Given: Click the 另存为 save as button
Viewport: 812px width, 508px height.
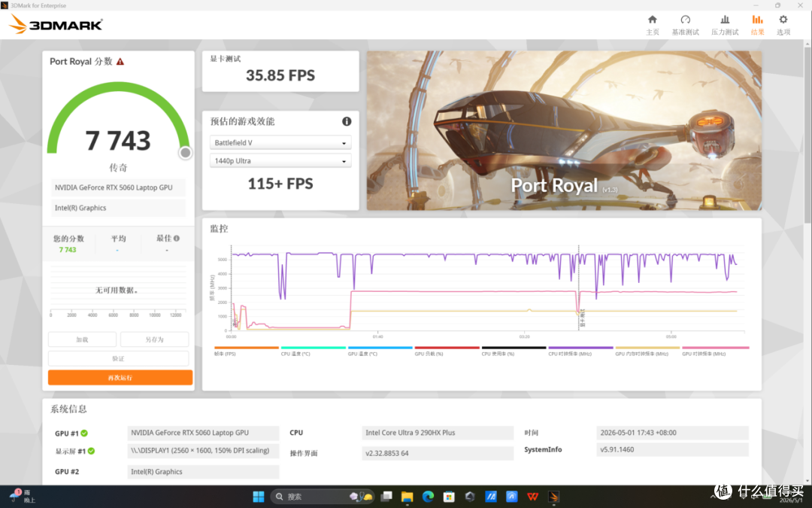Looking at the screenshot, I should pyautogui.click(x=154, y=339).
